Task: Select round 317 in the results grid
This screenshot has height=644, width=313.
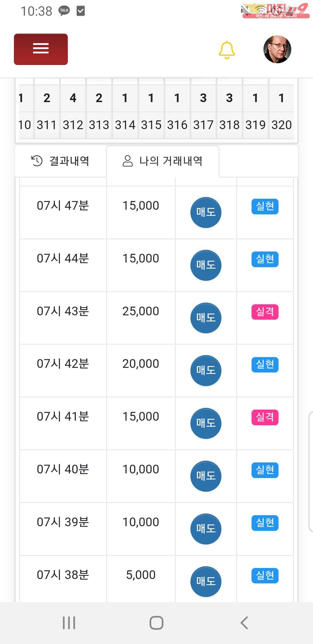Action: pyautogui.click(x=203, y=125)
